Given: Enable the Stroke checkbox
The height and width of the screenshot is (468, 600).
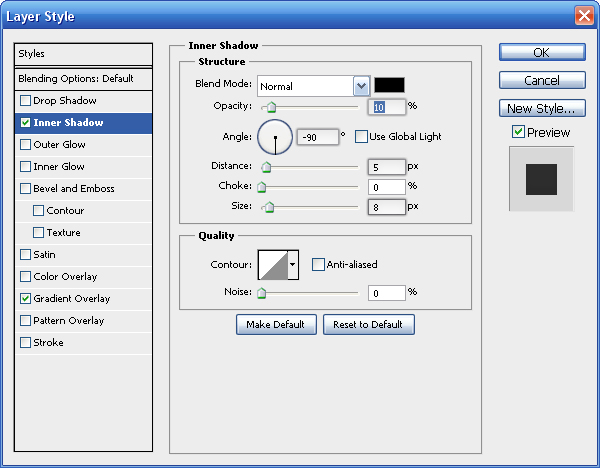Looking at the screenshot, I should 25,342.
